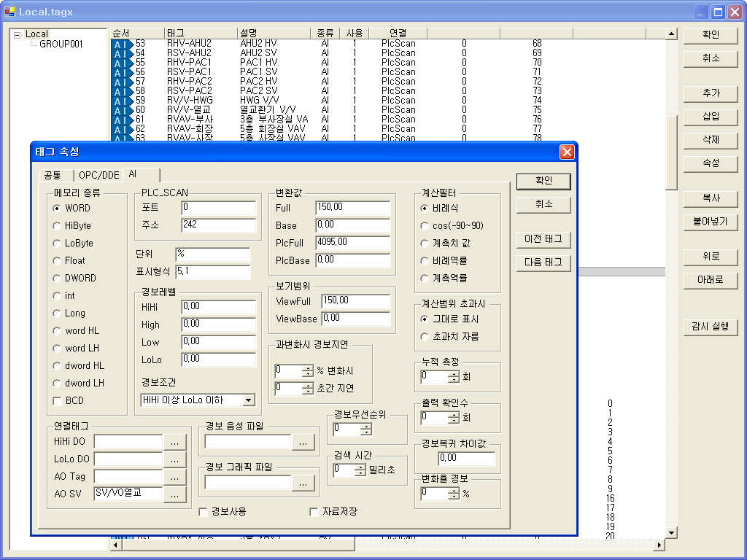
Task: Open the 경보조건 dropdown list
Action: (249, 400)
